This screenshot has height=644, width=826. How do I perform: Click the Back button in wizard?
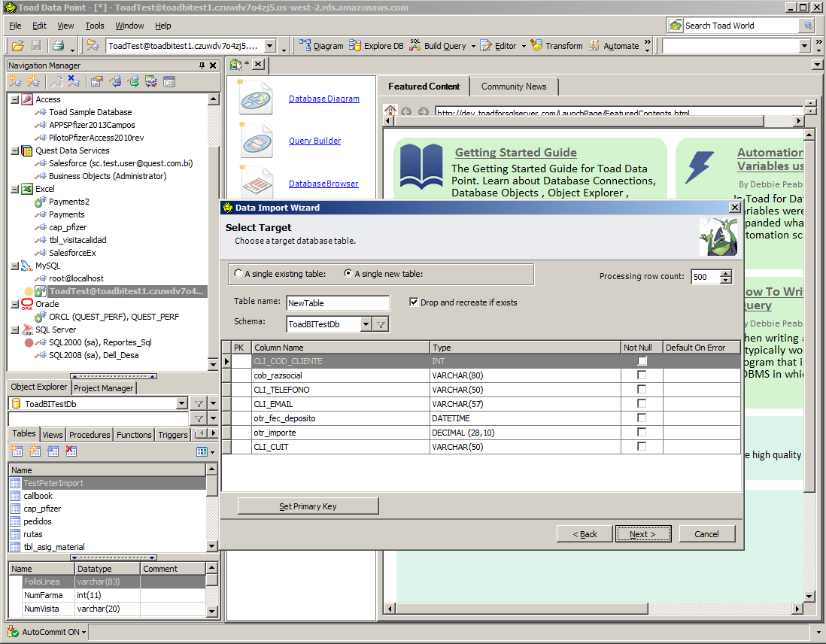[585, 534]
